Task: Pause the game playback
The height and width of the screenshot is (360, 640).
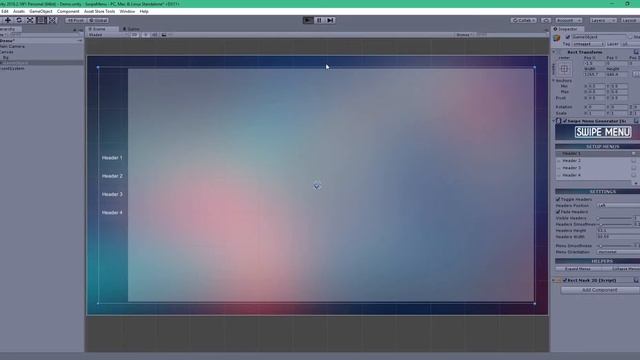Action: [319, 20]
